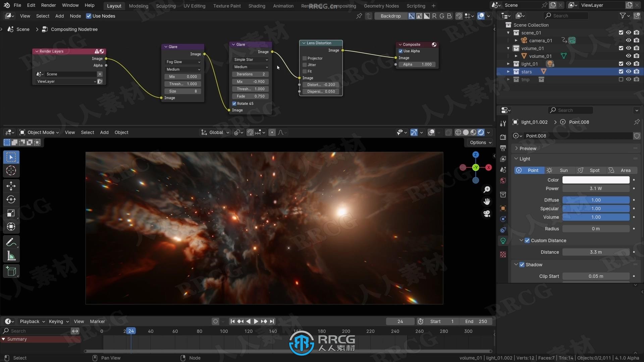This screenshot has height=362, width=644.
Task: Click the Scripting workspace tab
Action: coord(415,6)
